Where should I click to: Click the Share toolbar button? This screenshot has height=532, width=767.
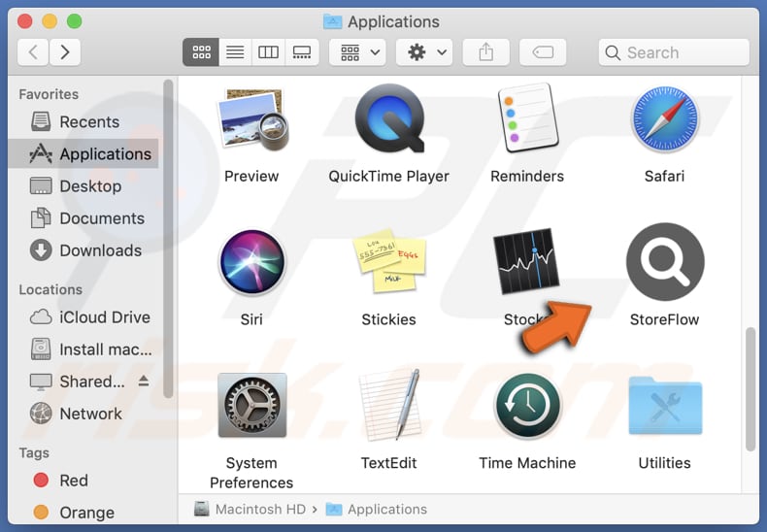coord(485,51)
